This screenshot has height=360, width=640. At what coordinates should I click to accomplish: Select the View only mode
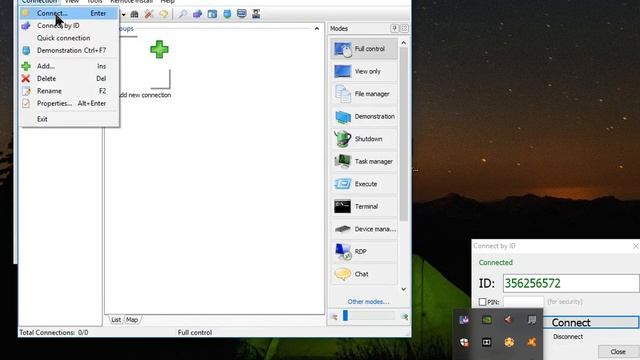tap(364, 71)
